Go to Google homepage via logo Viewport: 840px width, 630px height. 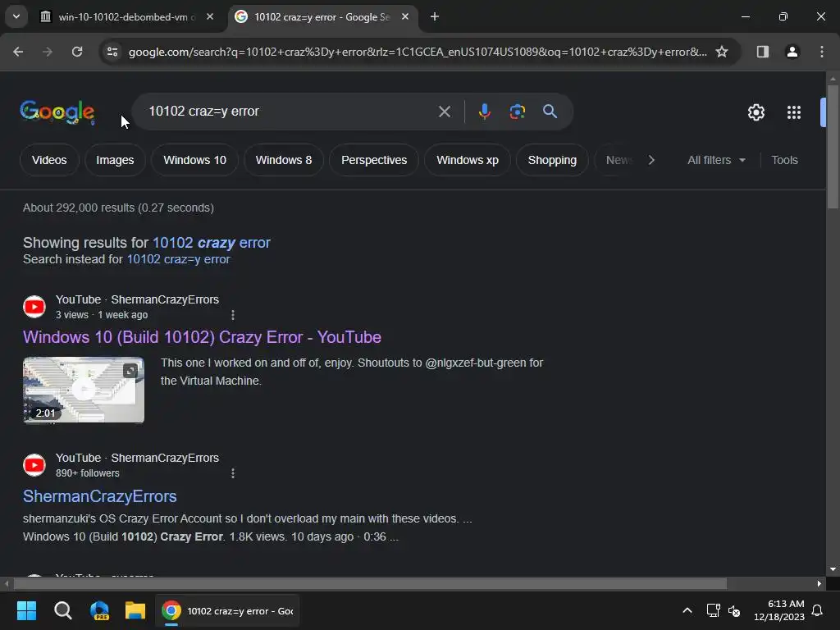(x=57, y=112)
